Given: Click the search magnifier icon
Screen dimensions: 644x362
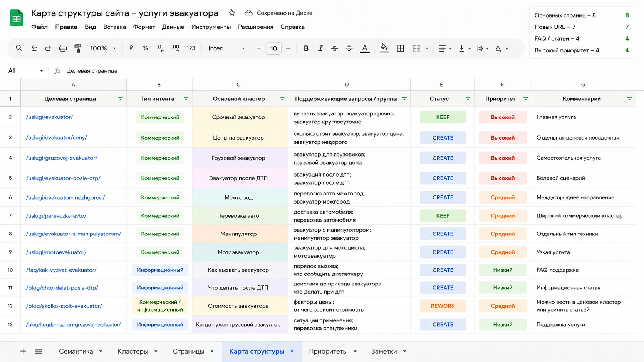Looking at the screenshot, I should point(19,48).
